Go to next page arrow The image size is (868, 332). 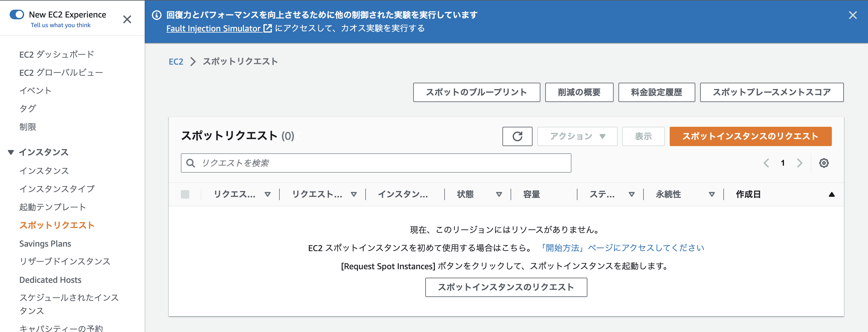(799, 163)
